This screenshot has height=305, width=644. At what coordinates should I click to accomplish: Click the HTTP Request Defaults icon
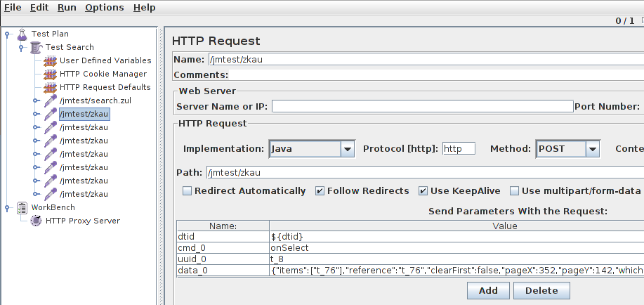point(50,87)
